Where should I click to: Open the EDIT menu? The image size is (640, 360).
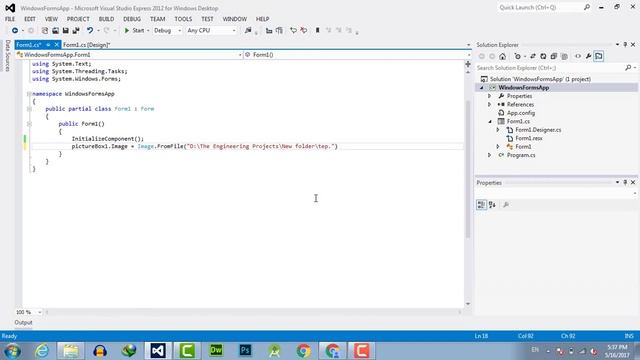pyautogui.click(x=30, y=19)
